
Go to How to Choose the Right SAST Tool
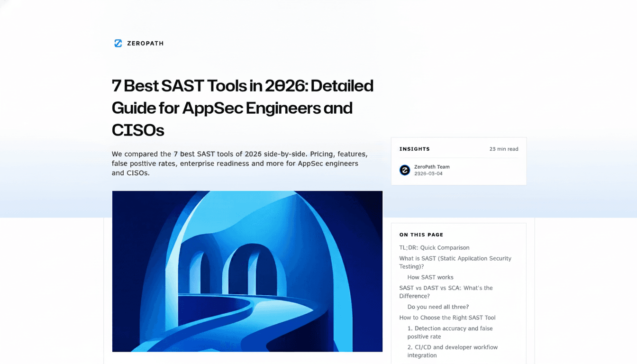pos(447,318)
